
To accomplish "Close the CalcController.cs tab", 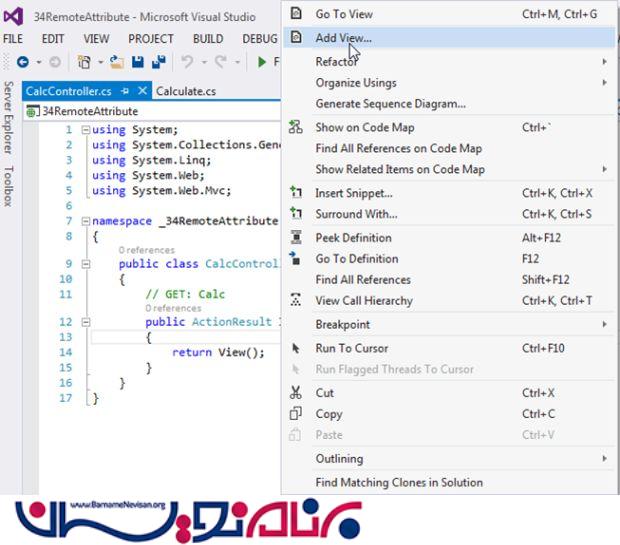I will coord(142,91).
